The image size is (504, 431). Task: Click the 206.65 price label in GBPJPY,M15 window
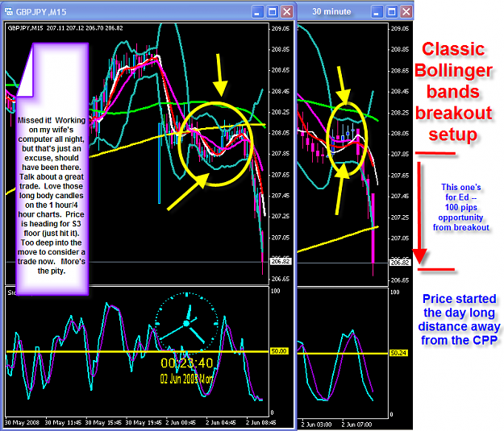click(281, 279)
